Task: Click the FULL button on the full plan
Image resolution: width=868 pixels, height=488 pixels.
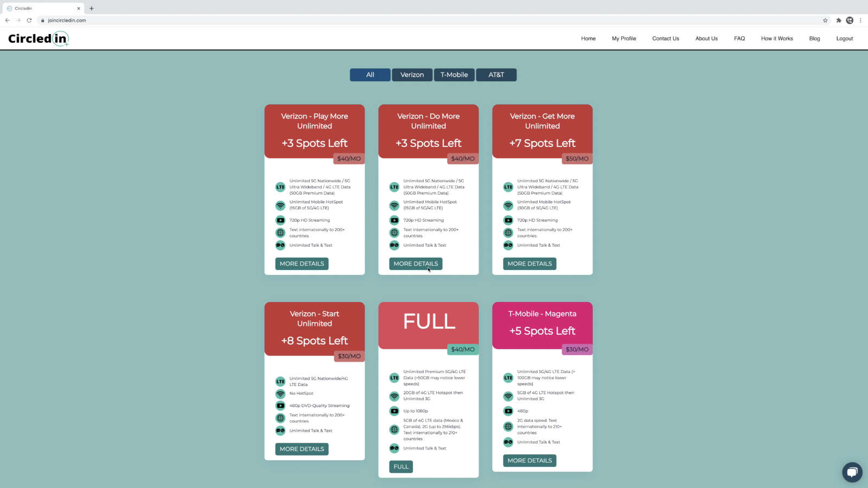Action: 400,466
